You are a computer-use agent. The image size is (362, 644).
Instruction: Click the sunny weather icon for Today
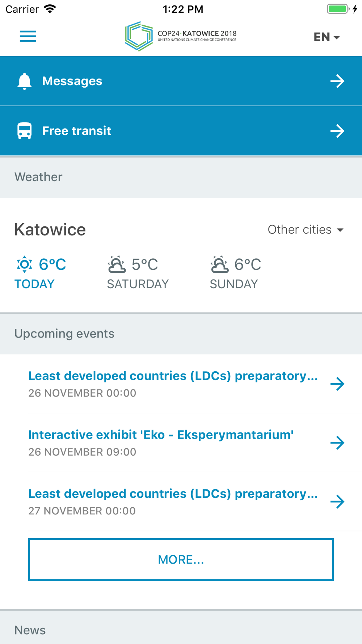[24, 264]
